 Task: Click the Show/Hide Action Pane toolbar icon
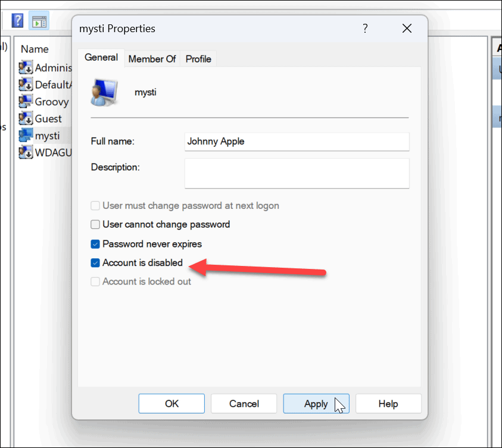click(x=39, y=21)
